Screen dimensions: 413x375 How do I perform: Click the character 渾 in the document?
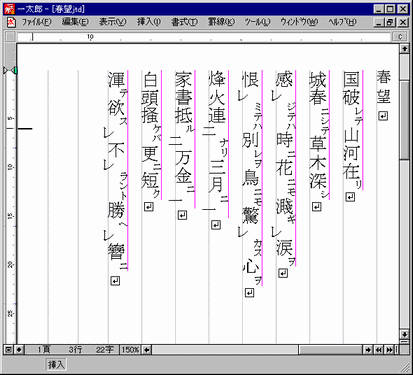point(116,79)
